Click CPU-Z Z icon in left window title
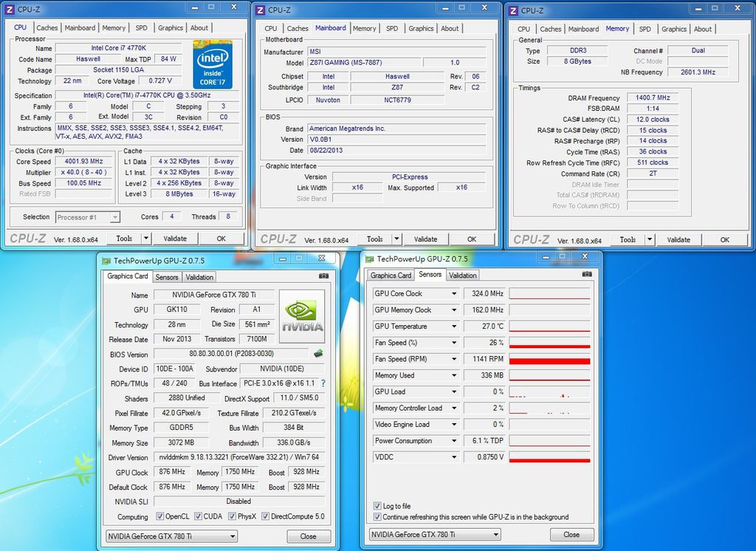756x551 pixels. point(9,9)
